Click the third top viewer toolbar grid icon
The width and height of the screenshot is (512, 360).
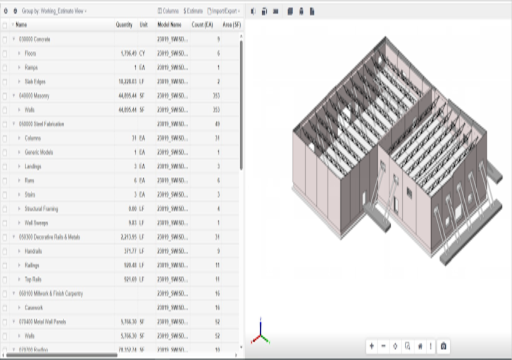(x=276, y=11)
